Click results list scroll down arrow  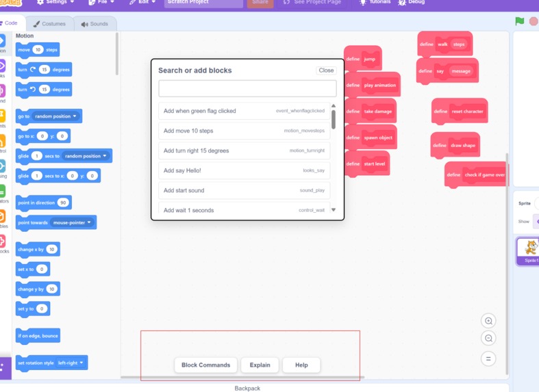[x=333, y=210]
